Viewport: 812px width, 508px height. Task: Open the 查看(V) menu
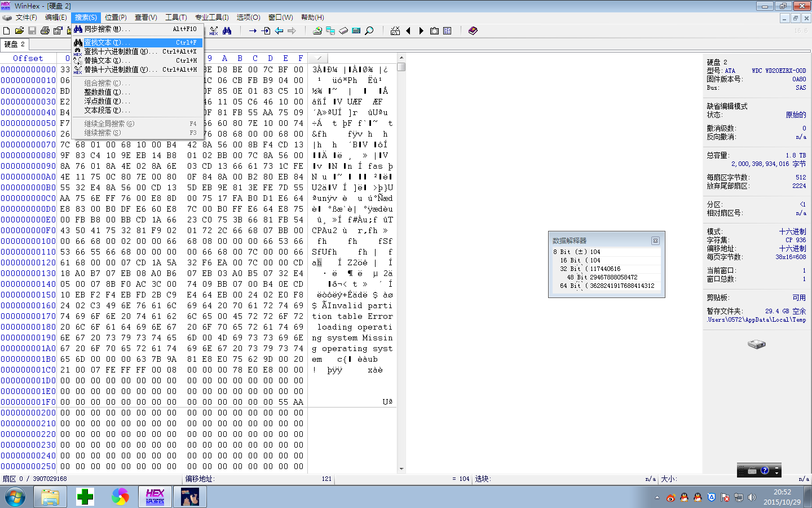click(145, 17)
